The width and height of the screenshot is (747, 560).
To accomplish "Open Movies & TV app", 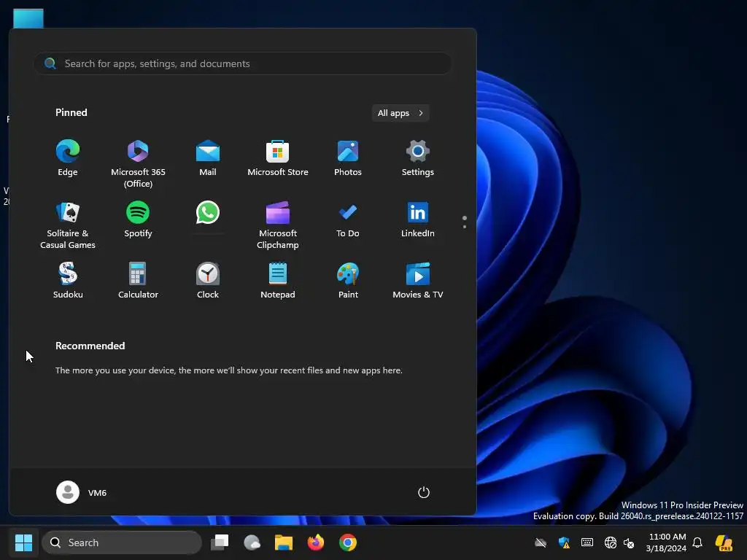I will [x=418, y=281].
